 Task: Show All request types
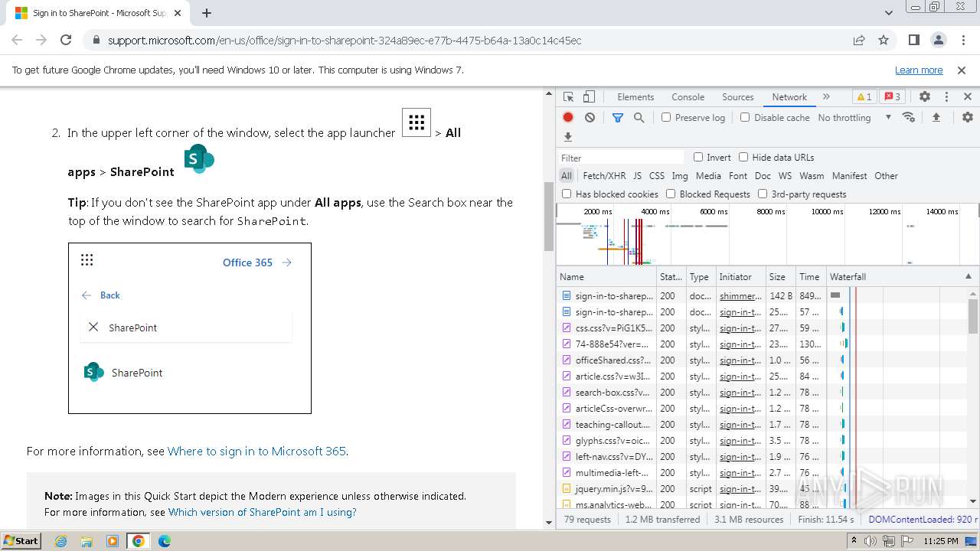pyautogui.click(x=566, y=175)
